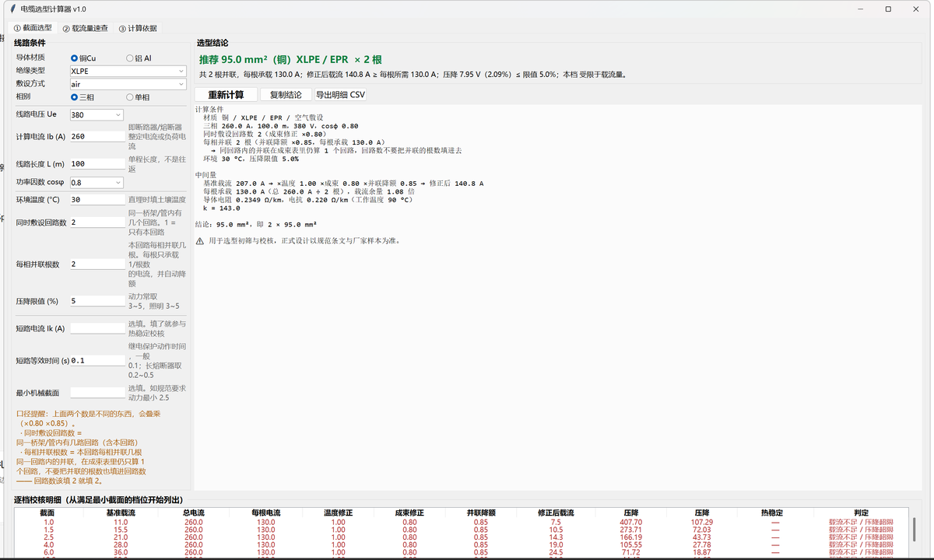Click the table cell showing 107.29
934x560 pixels.
pos(702,522)
